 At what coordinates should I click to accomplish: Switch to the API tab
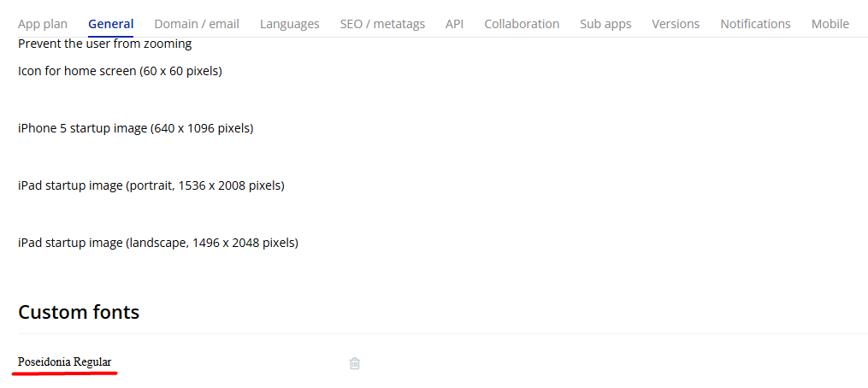[x=454, y=24]
